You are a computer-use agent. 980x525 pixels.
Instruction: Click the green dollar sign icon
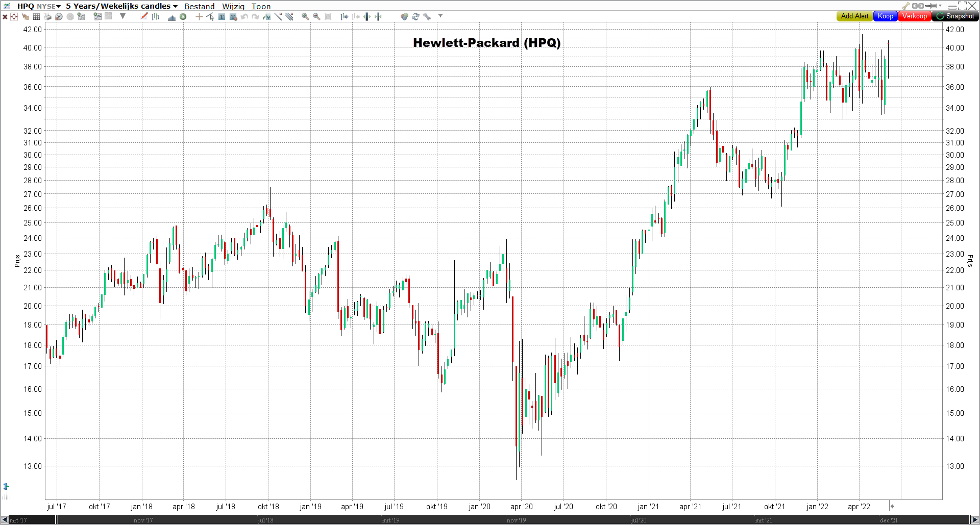(183, 16)
